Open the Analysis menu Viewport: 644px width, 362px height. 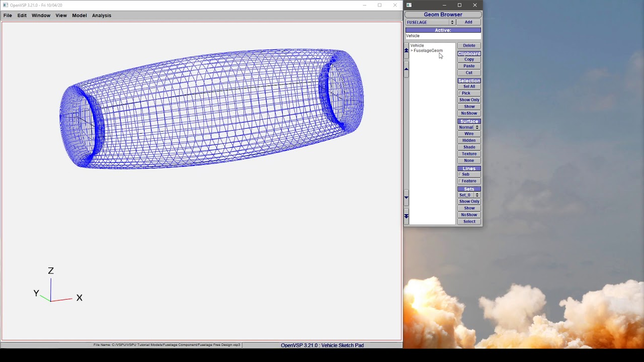click(x=102, y=16)
